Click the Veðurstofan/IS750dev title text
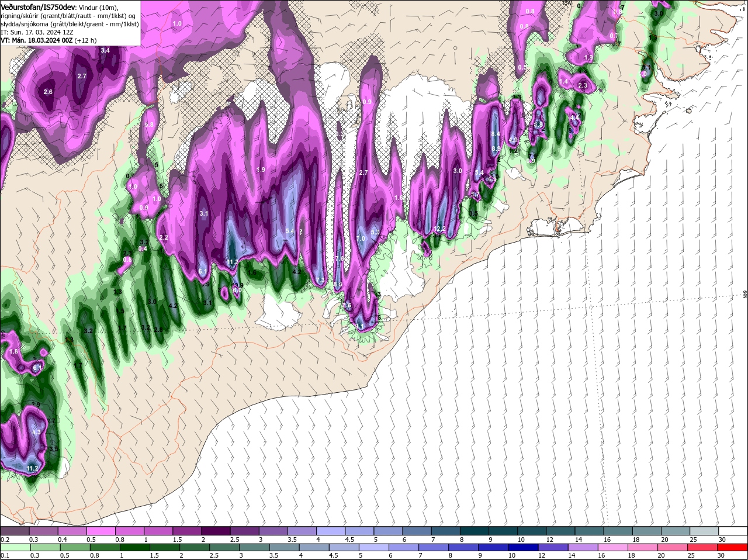Image resolution: width=748 pixels, height=560 pixels. (x=37, y=6)
